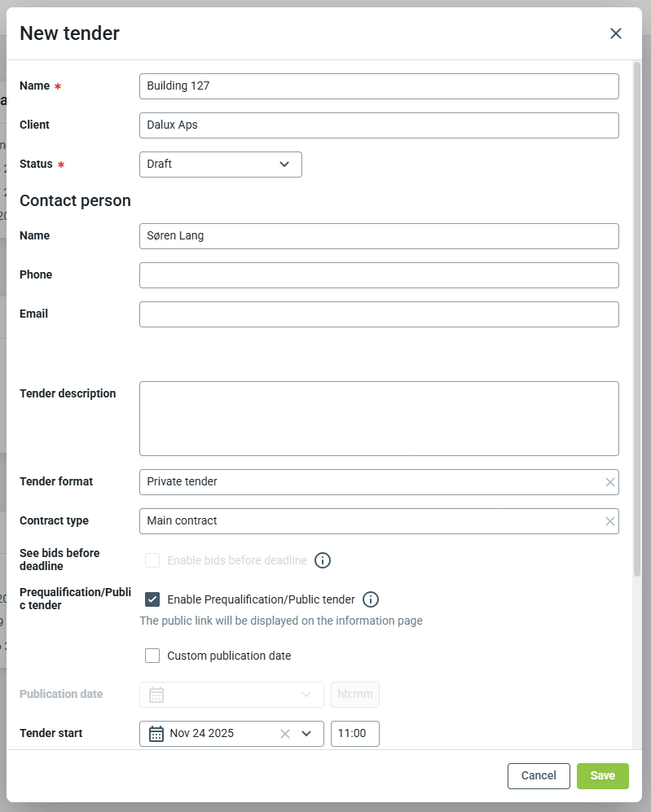Focus the contact Phone input field
Viewport: 651px width, 812px height.
pyautogui.click(x=379, y=275)
